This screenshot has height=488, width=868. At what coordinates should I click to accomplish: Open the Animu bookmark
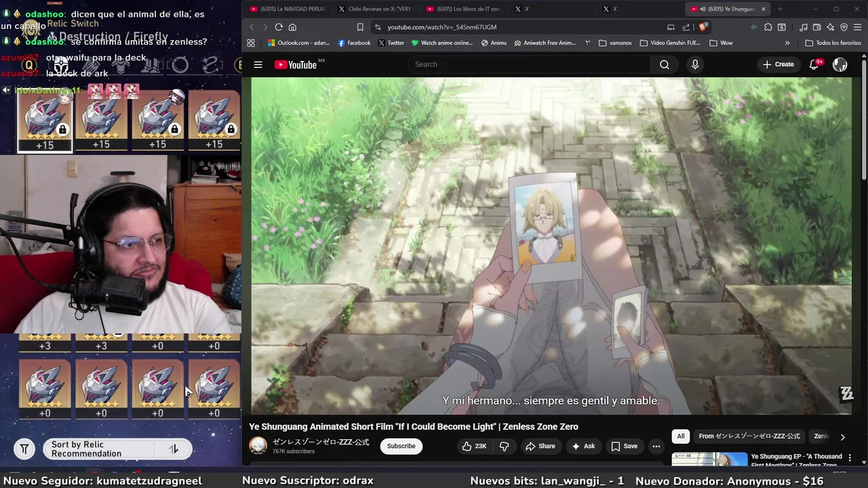point(494,43)
